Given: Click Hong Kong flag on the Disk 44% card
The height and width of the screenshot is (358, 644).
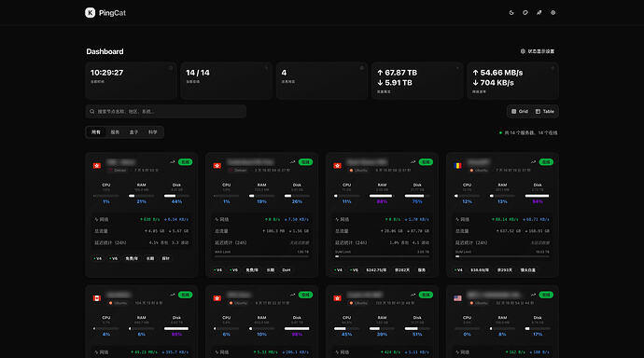Looking at the screenshot, I should (97, 166).
